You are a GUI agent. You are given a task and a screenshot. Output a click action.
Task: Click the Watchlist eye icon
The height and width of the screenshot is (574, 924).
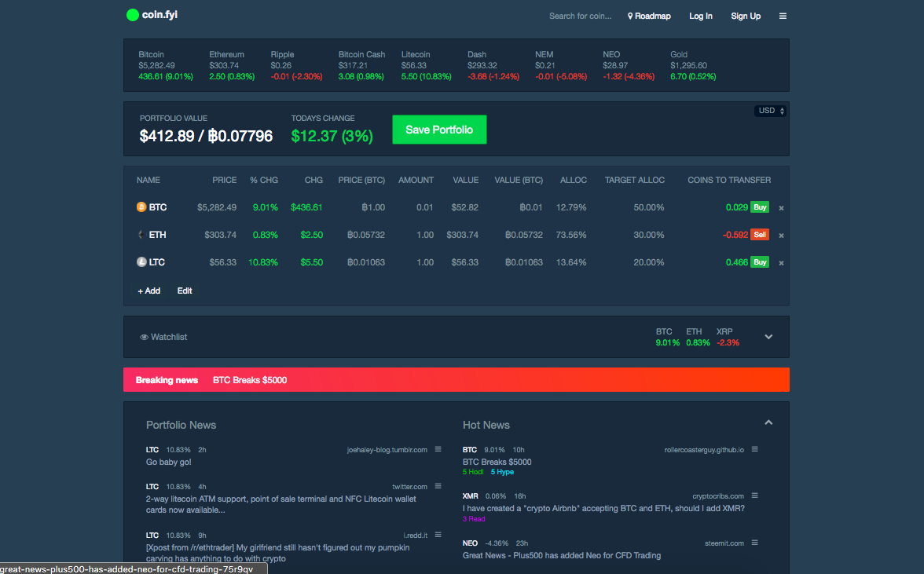[x=144, y=338]
